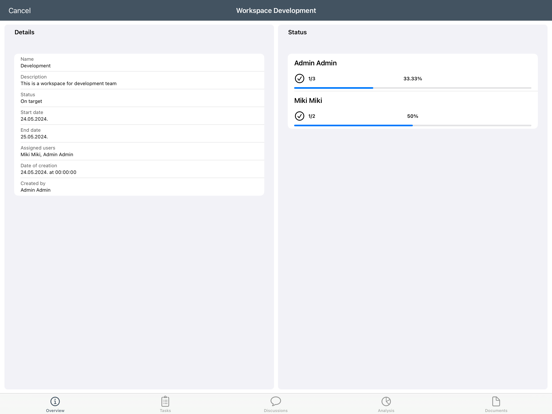Select the description 'This is a workspace for development team'
Screen dimensions: 552x414
[x=69, y=83]
